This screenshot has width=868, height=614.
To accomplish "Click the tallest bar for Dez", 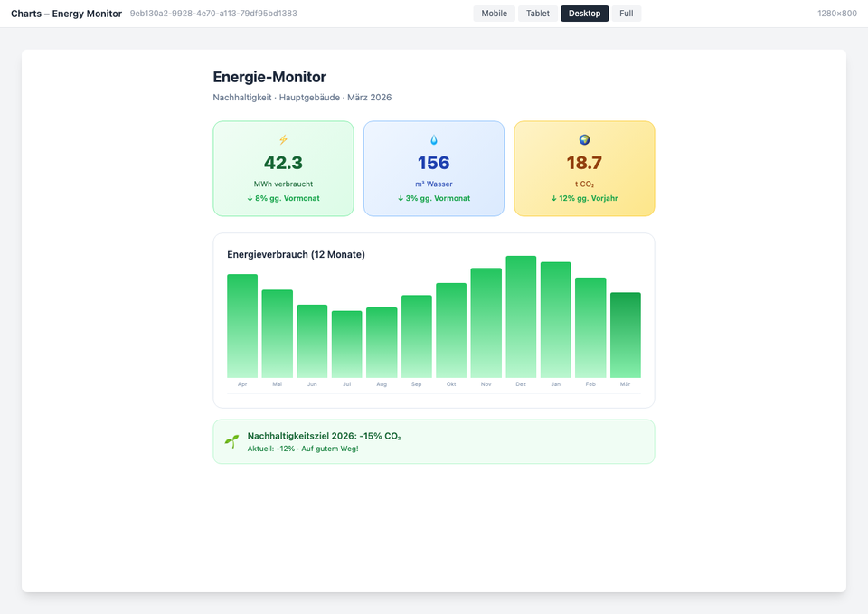I will [521, 316].
